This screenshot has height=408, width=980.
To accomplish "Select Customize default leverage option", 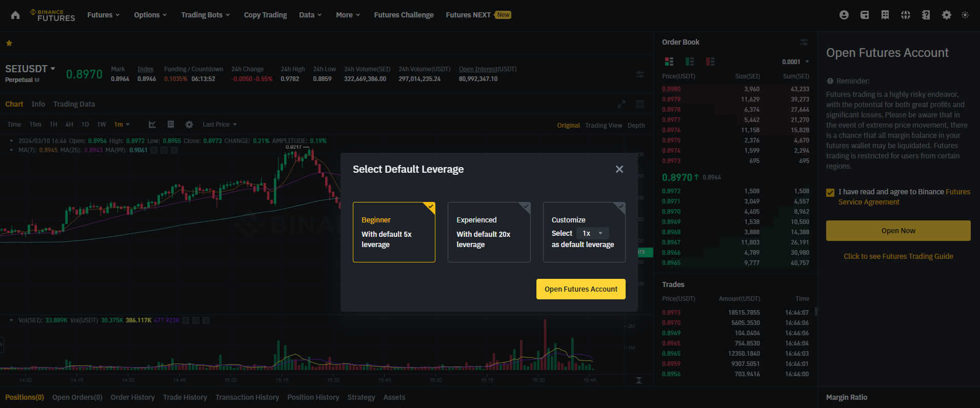I will [x=584, y=232].
